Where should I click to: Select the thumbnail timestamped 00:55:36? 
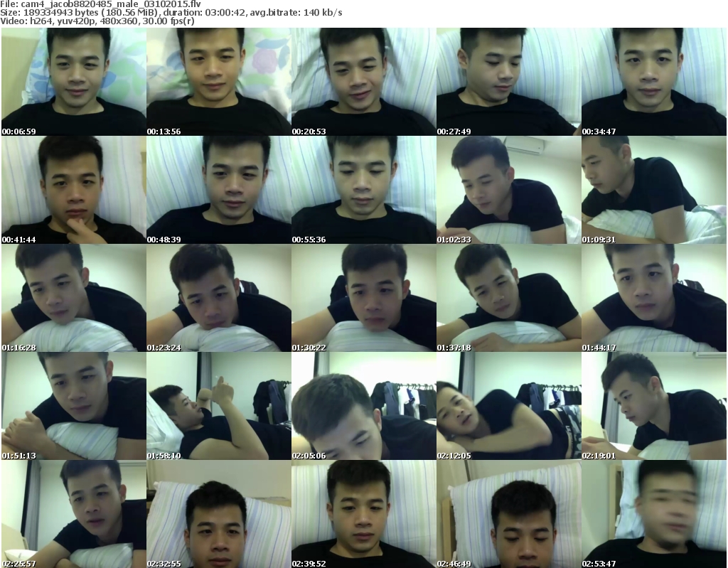click(363, 190)
